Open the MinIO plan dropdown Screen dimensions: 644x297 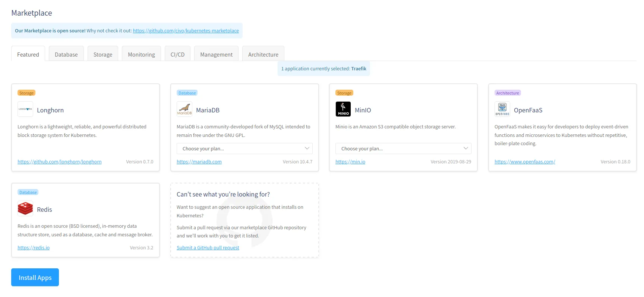point(403,148)
